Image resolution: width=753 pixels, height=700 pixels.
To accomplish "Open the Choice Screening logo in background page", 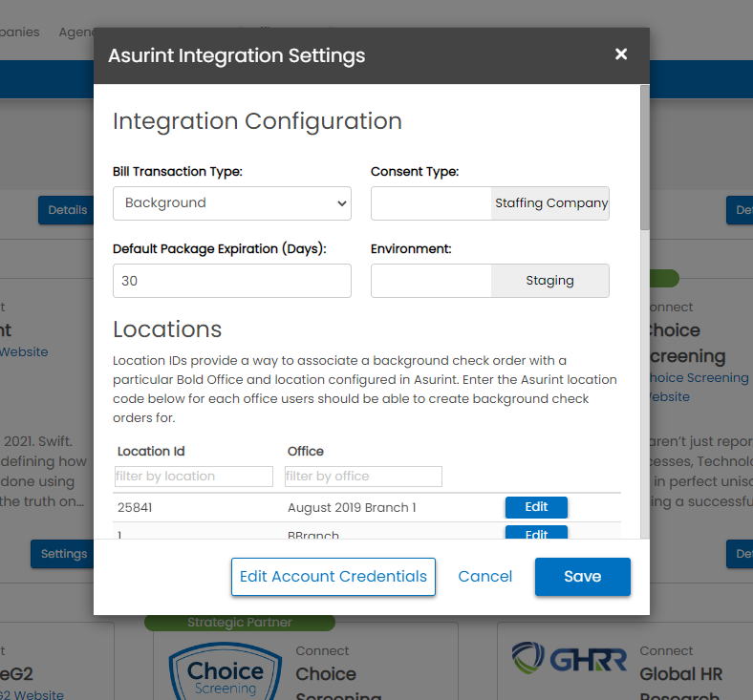I will [x=226, y=671].
